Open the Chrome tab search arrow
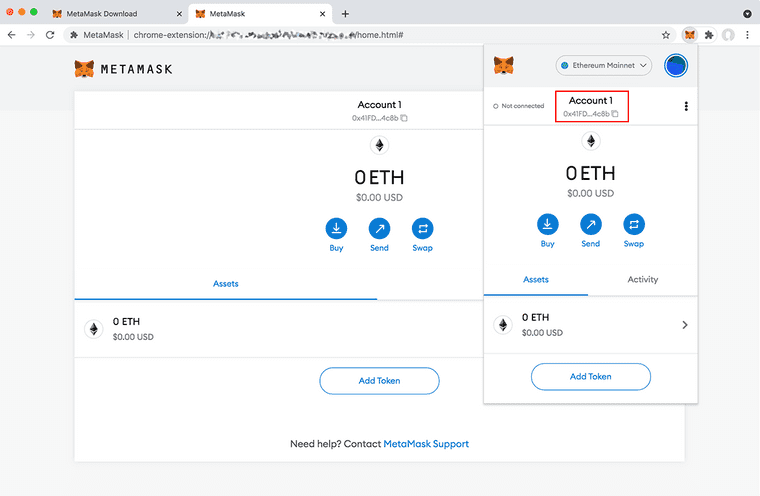This screenshot has height=496, width=760. (747, 14)
